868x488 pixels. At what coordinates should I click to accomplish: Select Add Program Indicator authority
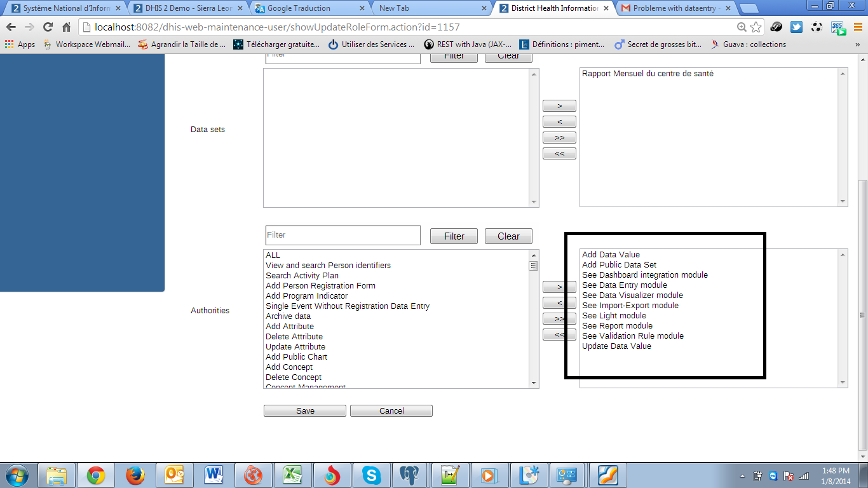pyautogui.click(x=306, y=296)
